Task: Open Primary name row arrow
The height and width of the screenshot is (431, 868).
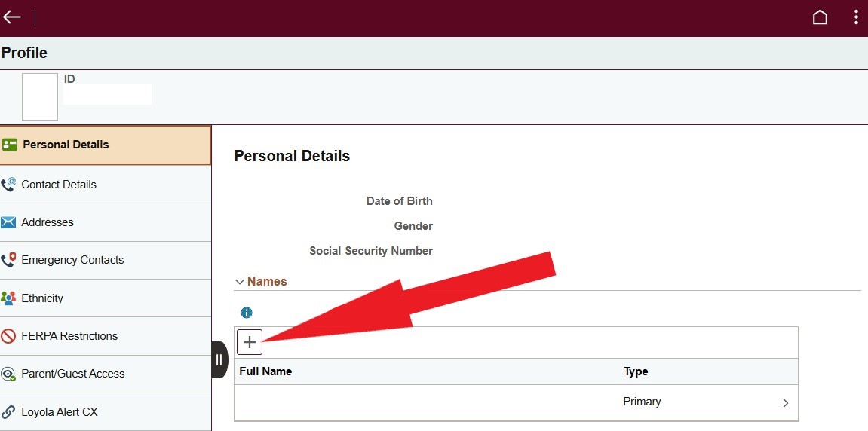Action: (786, 403)
